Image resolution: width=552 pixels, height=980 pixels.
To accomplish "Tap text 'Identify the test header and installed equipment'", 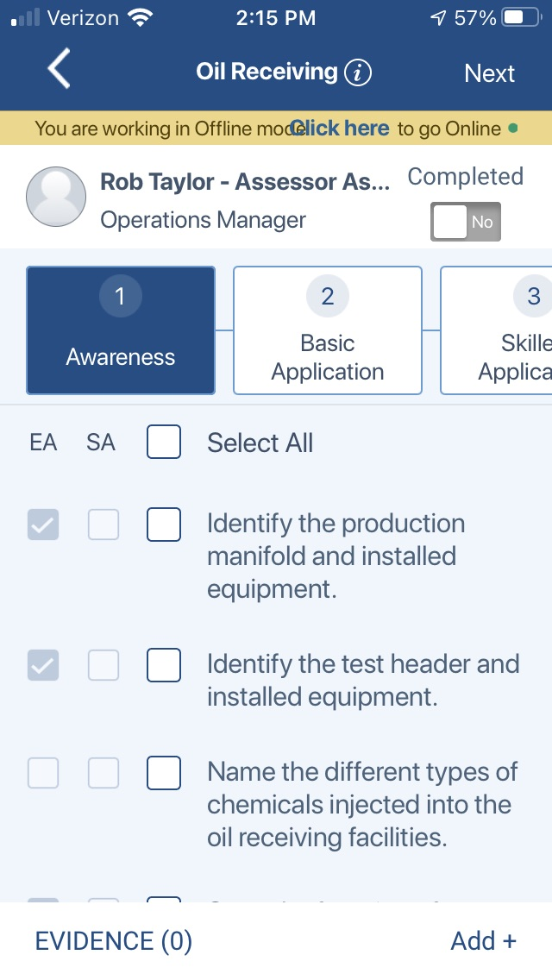I will (x=363, y=680).
